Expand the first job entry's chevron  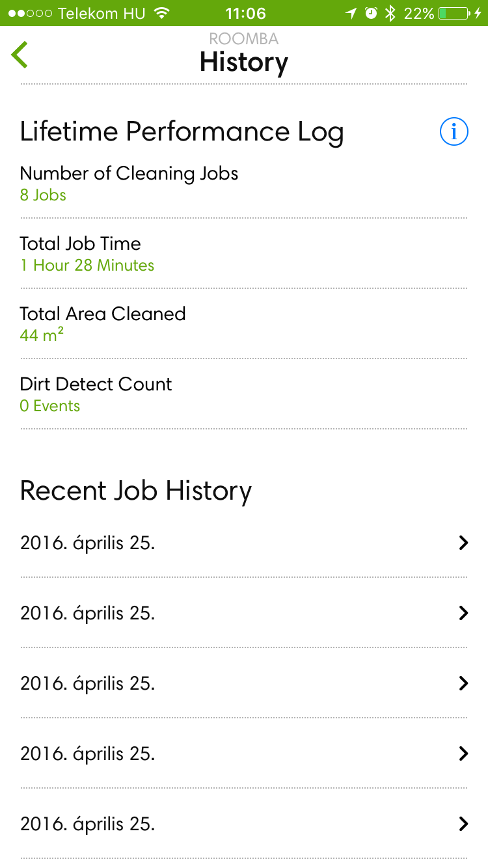click(463, 543)
